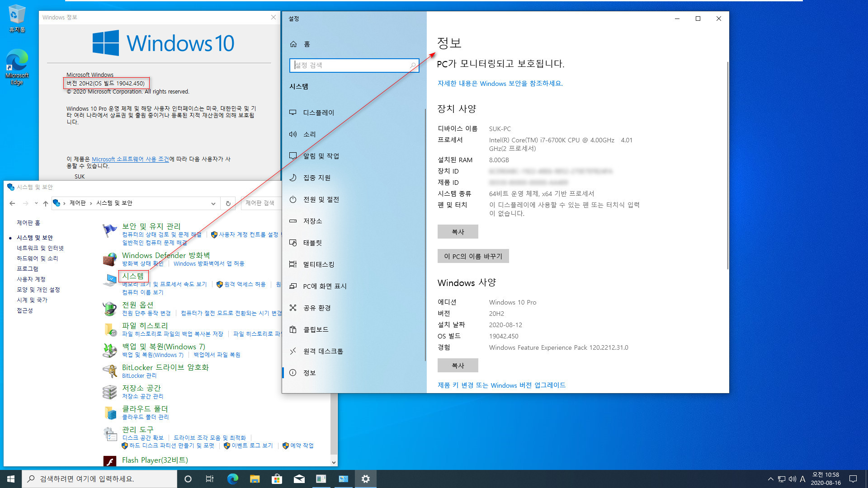The width and height of the screenshot is (868, 488).
Task: Refresh the Control Panel view
Action: pyautogui.click(x=228, y=203)
